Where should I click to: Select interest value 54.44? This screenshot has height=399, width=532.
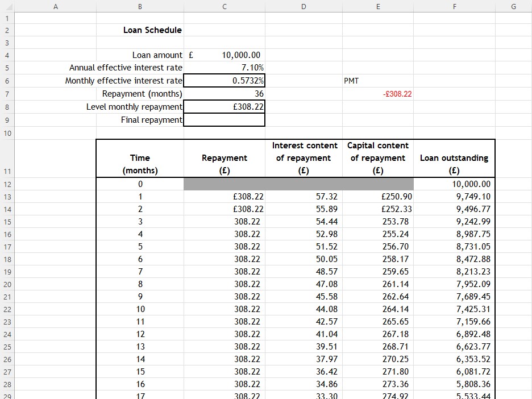coord(327,222)
